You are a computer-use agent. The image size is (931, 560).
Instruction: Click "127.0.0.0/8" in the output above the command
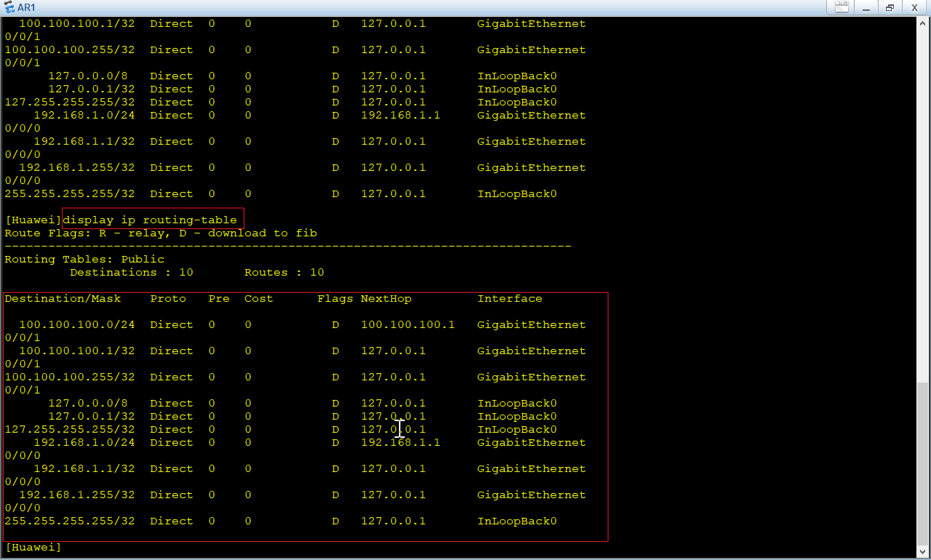(x=88, y=76)
